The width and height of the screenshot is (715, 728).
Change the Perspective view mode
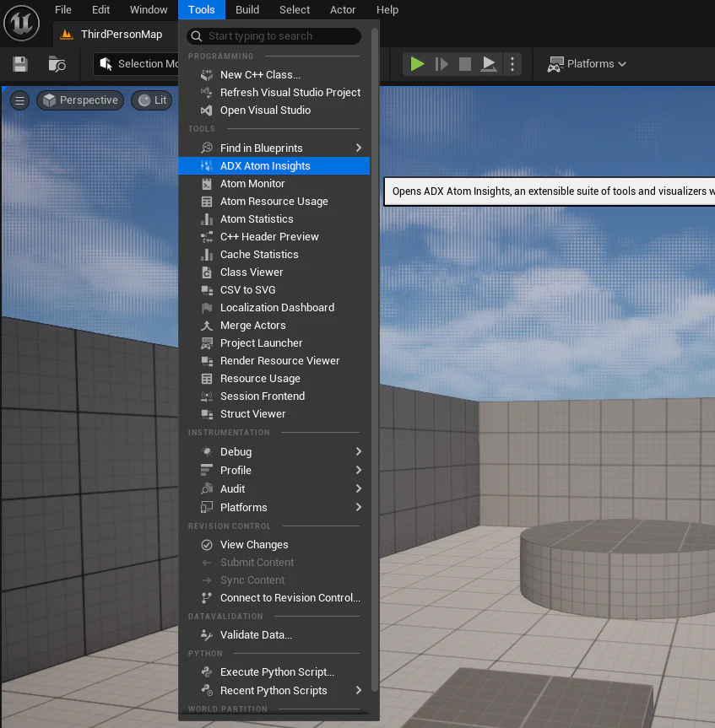point(80,100)
